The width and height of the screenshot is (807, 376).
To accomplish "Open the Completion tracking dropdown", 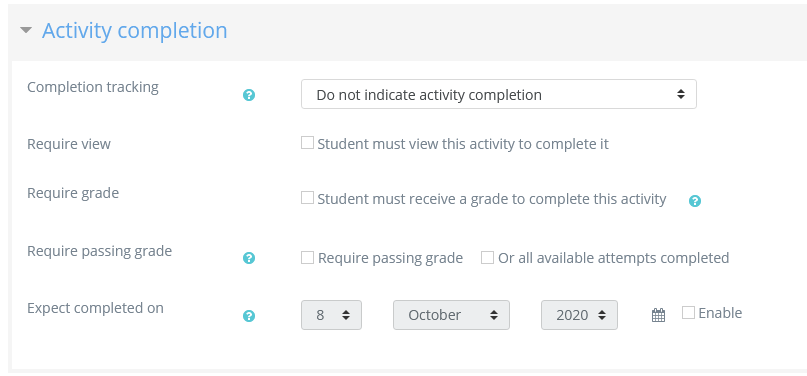I will pos(499,94).
